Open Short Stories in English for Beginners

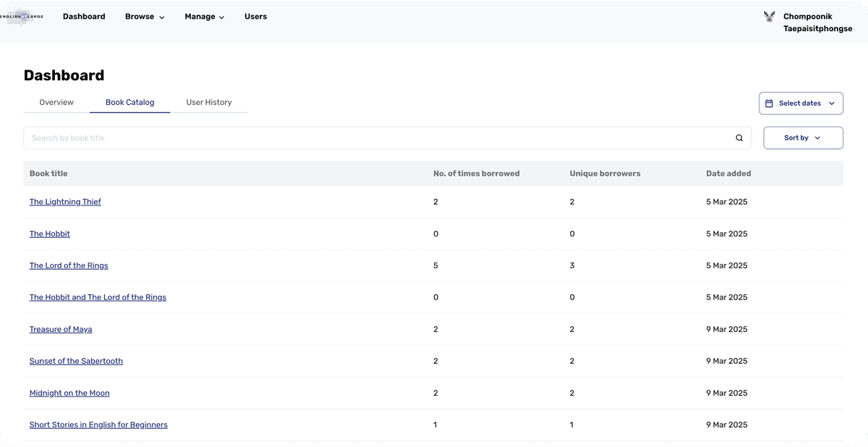coord(98,425)
